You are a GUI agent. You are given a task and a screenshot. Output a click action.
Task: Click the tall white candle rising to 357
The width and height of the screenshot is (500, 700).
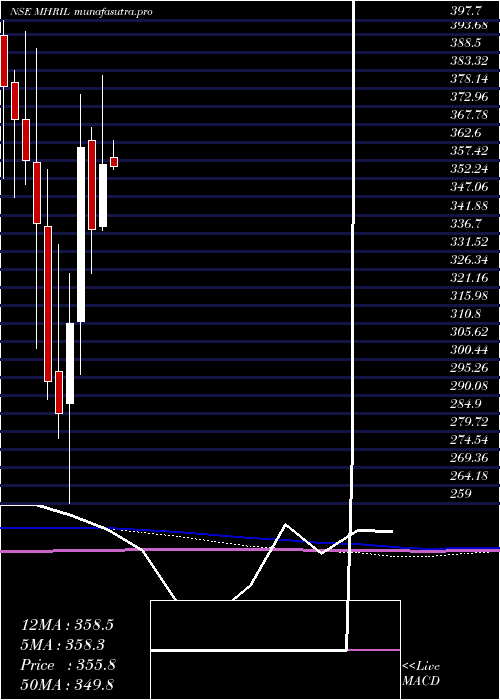tap(81, 234)
